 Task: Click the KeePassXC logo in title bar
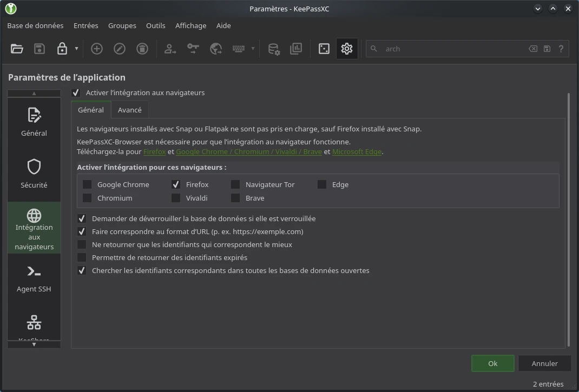point(11,9)
